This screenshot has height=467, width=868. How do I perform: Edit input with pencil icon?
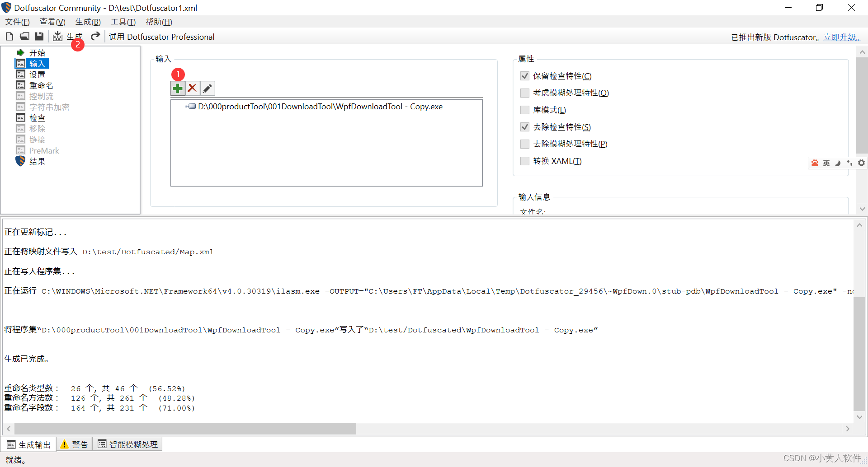click(x=208, y=89)
